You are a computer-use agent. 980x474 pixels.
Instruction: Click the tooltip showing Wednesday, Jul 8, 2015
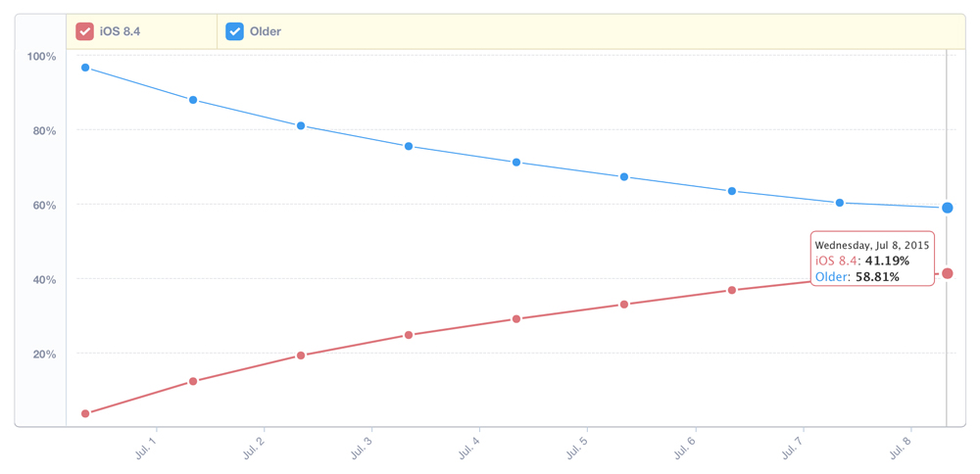872,259
